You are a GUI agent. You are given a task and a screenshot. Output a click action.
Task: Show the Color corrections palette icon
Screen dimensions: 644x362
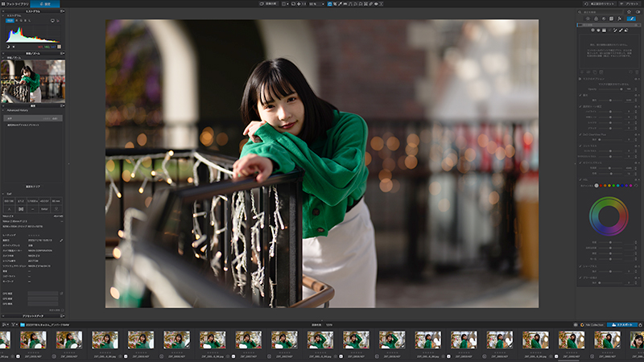[596, 19]
